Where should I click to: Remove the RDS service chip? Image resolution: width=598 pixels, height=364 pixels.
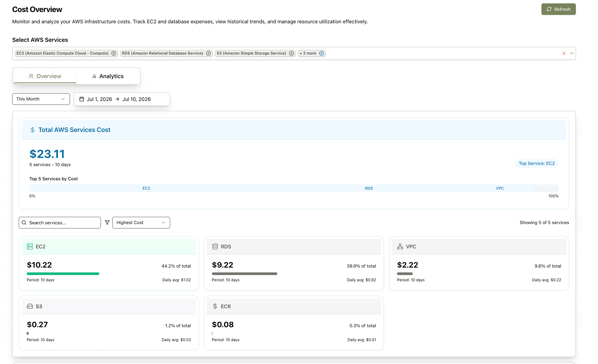209,53
